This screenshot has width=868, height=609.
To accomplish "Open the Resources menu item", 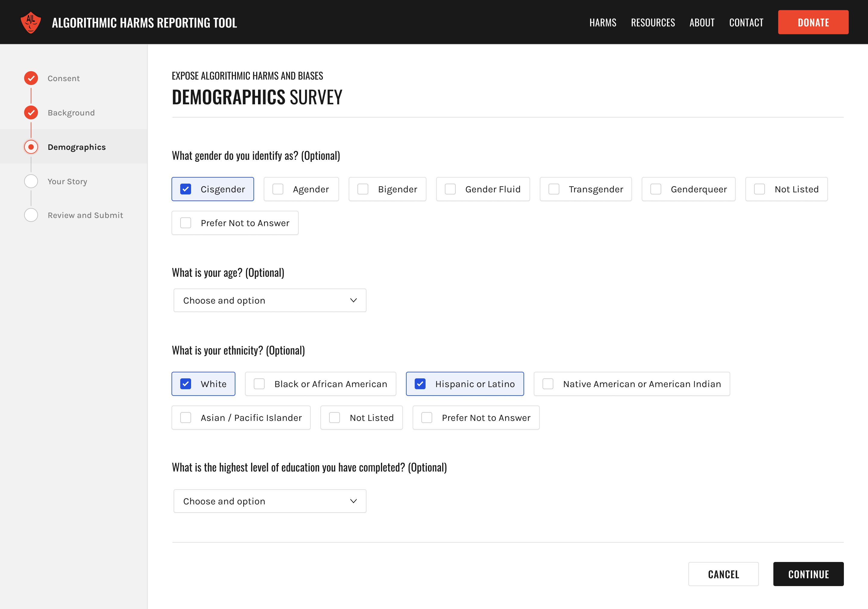I will coord(653,23).
